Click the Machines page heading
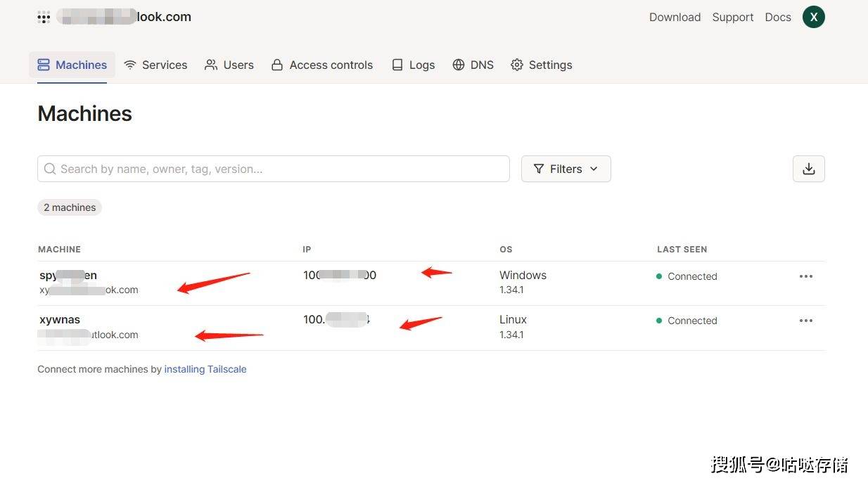The width and height of the screenshot is (868, 483). (84, 114)
